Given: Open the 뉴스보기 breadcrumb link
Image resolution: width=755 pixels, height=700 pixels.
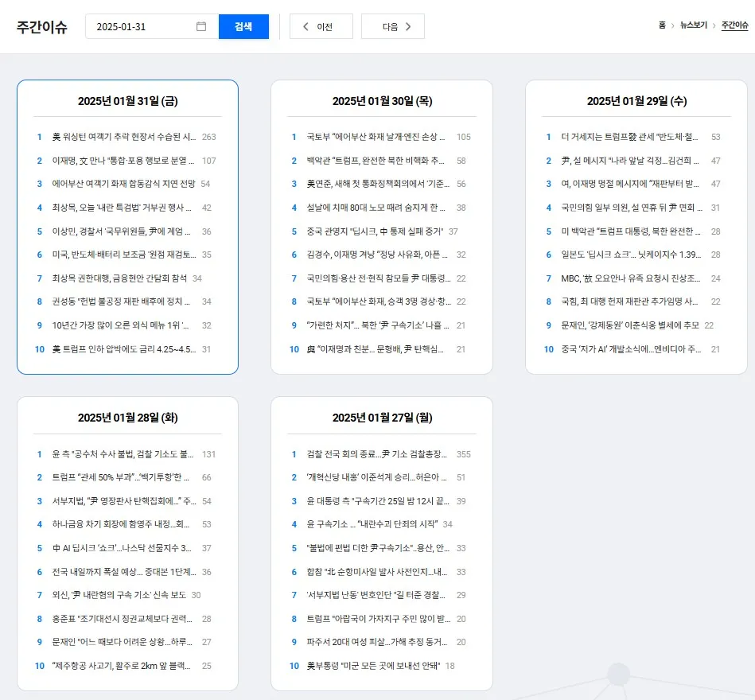Looking at the screenshot, I should point(694,25).
